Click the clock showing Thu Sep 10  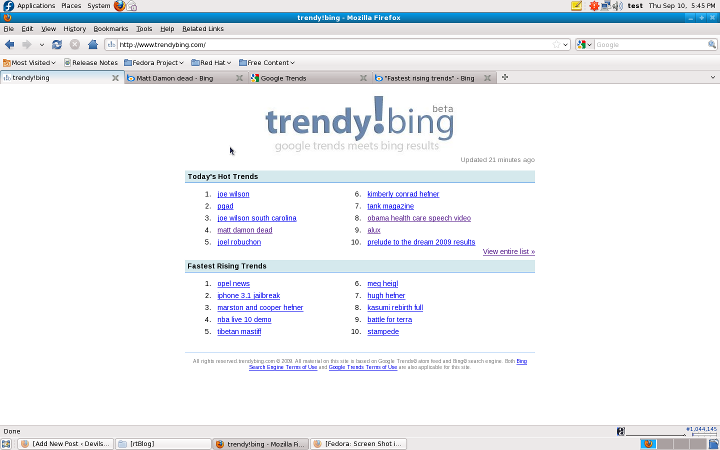pos(682,6)
